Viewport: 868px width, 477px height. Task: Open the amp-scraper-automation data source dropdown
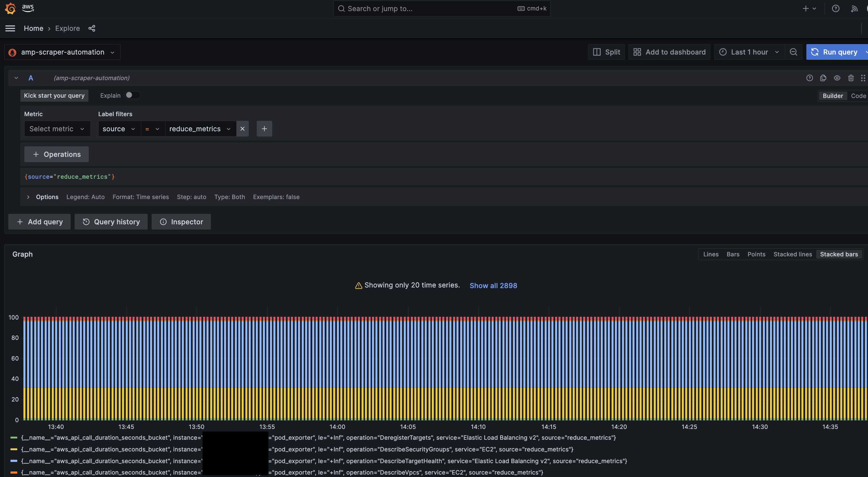(63, 52)
